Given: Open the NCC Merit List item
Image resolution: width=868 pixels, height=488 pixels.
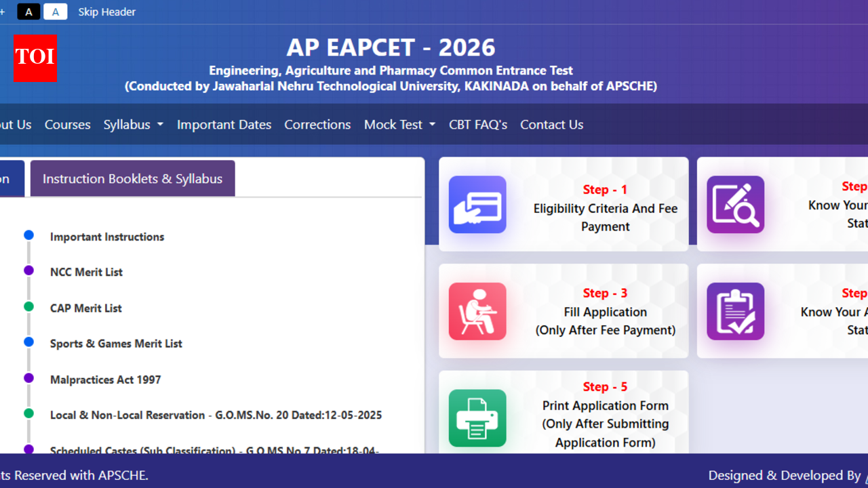Looking at the screenshot, I should click(x=86, y=272).
